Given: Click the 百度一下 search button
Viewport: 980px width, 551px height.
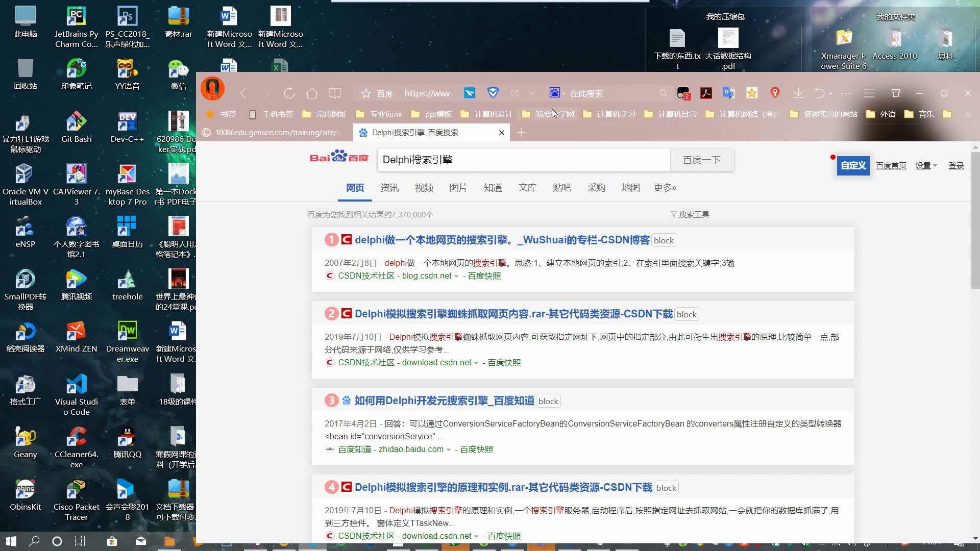Looking at the screenshot, I should tap(702, 160).
